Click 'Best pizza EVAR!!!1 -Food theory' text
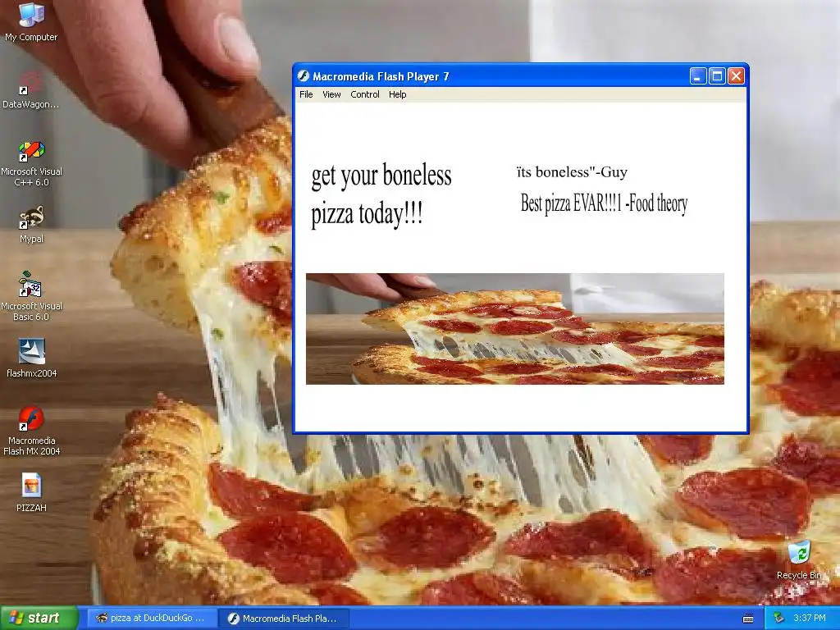This screenshot has width=840, height=630. 605,203
